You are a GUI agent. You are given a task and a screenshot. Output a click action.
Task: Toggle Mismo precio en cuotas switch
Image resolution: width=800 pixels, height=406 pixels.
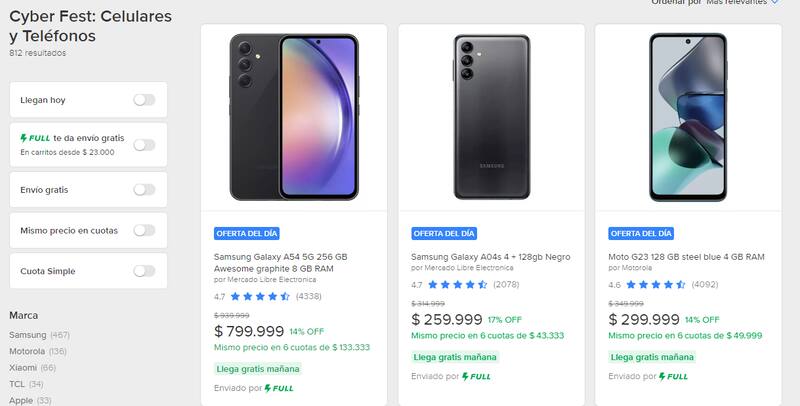point(144,230)
